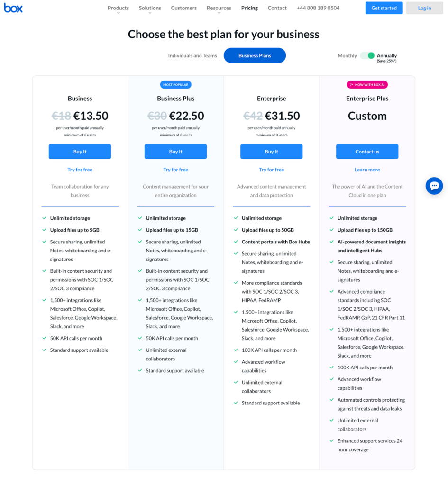Screen dimensions: 448x485
Task: Buy the Business plan
Action: coord(80,151)
